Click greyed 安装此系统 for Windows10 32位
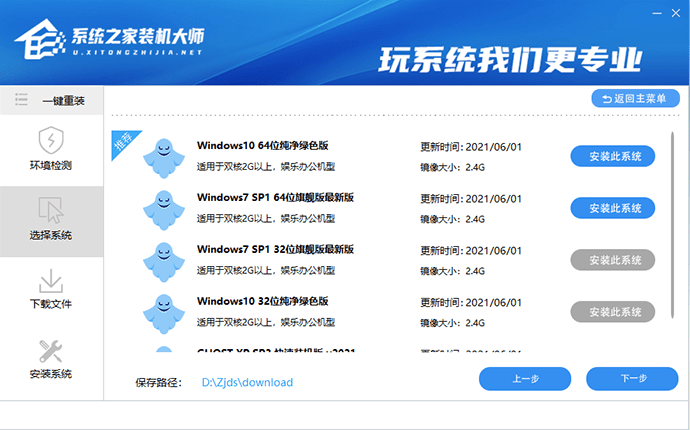Viewport: 690px width, 430px height. [613, 312]
